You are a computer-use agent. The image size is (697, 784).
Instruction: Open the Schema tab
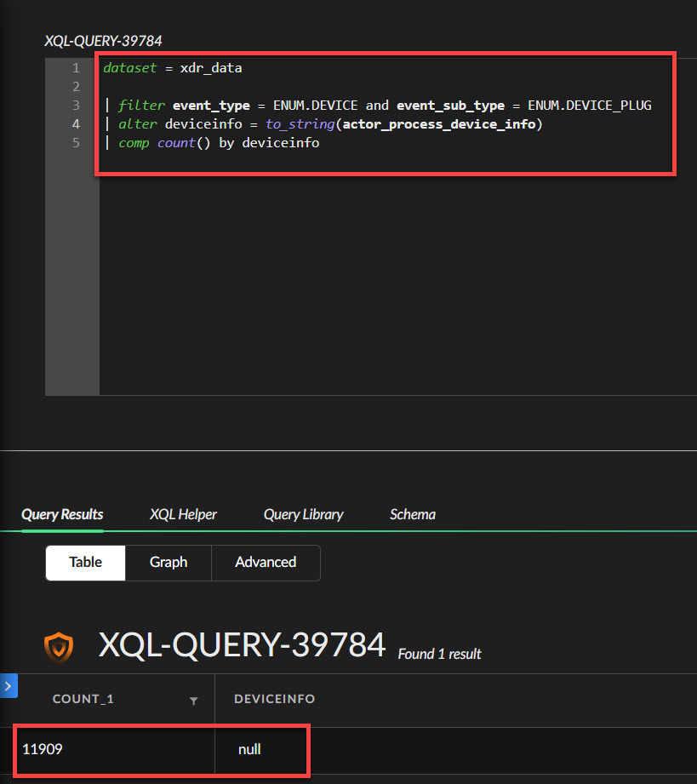click(x=413, y=514)
